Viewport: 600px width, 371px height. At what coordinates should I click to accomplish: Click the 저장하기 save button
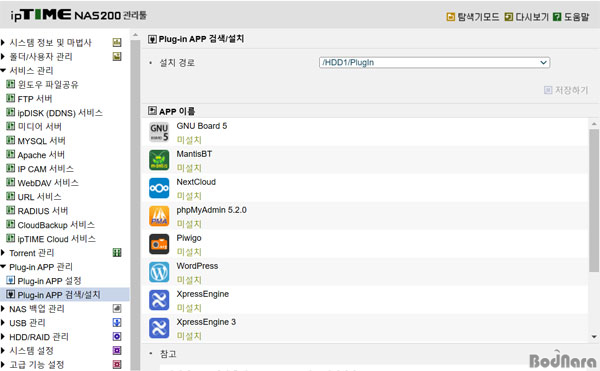(x=566, y=90)
